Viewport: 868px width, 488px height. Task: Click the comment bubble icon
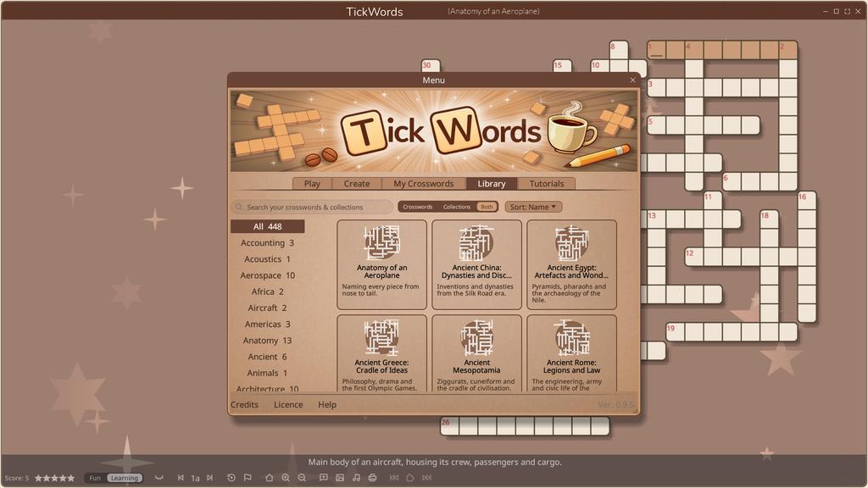click(x=324, y=478)
